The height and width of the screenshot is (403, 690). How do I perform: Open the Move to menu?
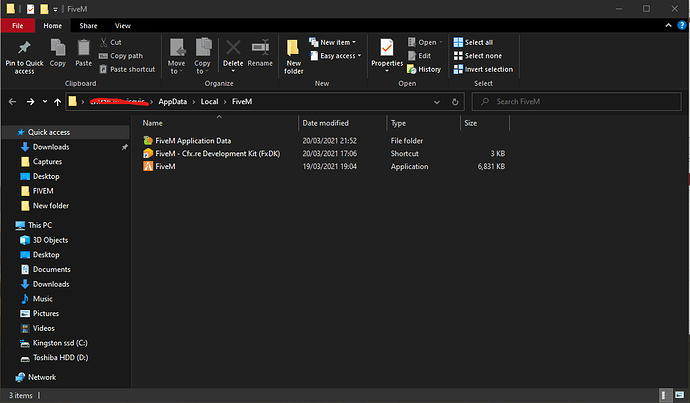pos(176,56)
